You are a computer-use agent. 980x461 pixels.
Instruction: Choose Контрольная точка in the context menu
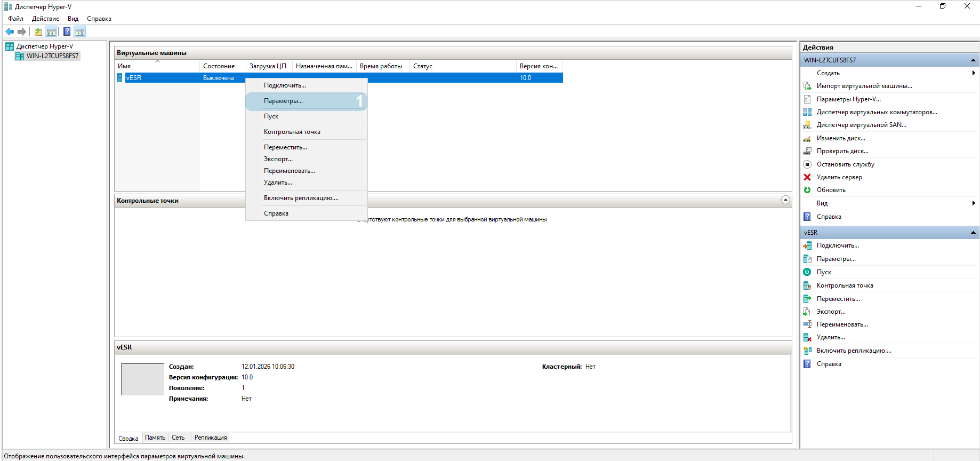pyautogui.click(x=307, y=132)
